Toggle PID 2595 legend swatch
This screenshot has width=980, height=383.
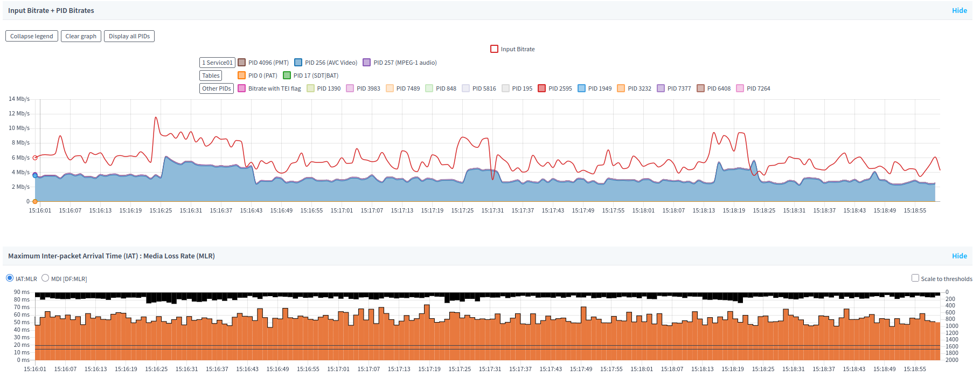click(x=542, y=88)
